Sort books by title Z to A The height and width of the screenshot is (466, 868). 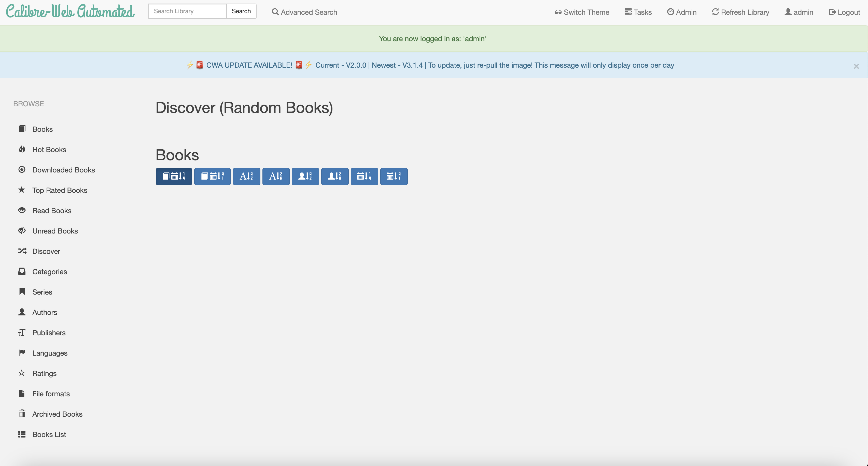click(x=276, y=176)
